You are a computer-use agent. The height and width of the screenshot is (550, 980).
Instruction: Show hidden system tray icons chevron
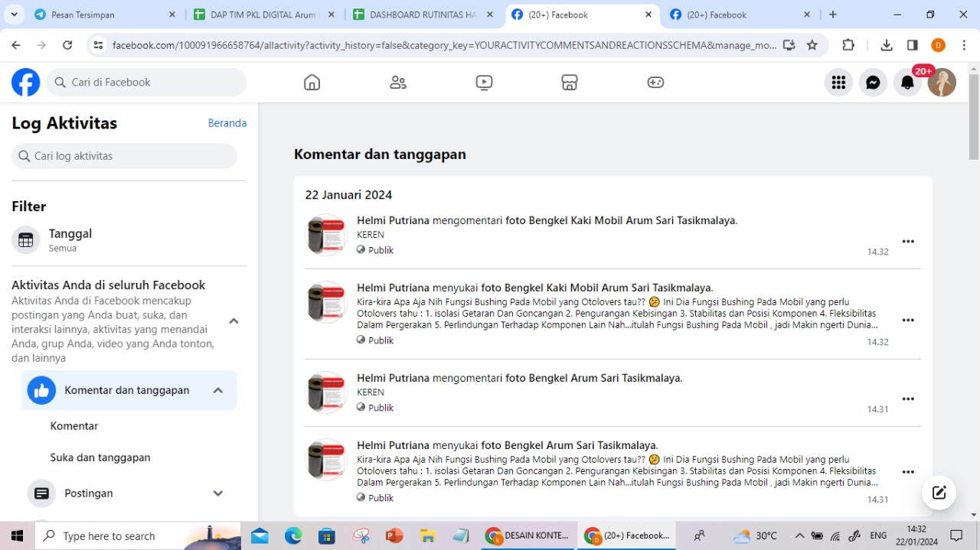click(x=799, y=535)
